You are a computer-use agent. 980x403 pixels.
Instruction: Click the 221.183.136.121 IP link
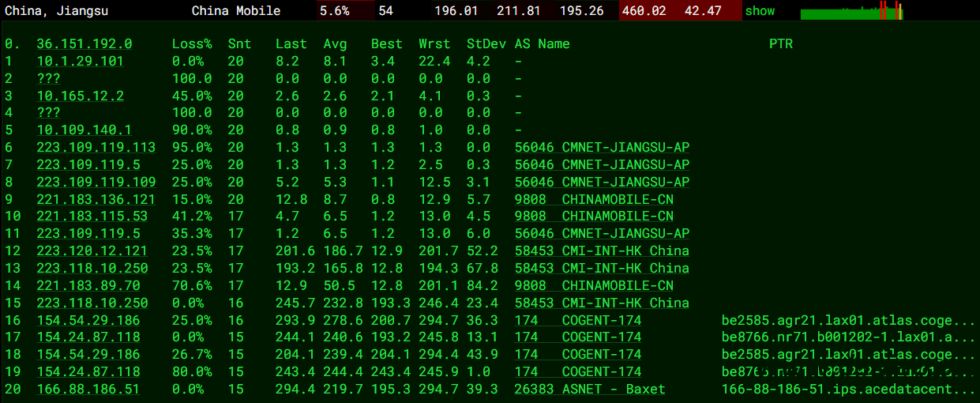[x=96, y=199]
